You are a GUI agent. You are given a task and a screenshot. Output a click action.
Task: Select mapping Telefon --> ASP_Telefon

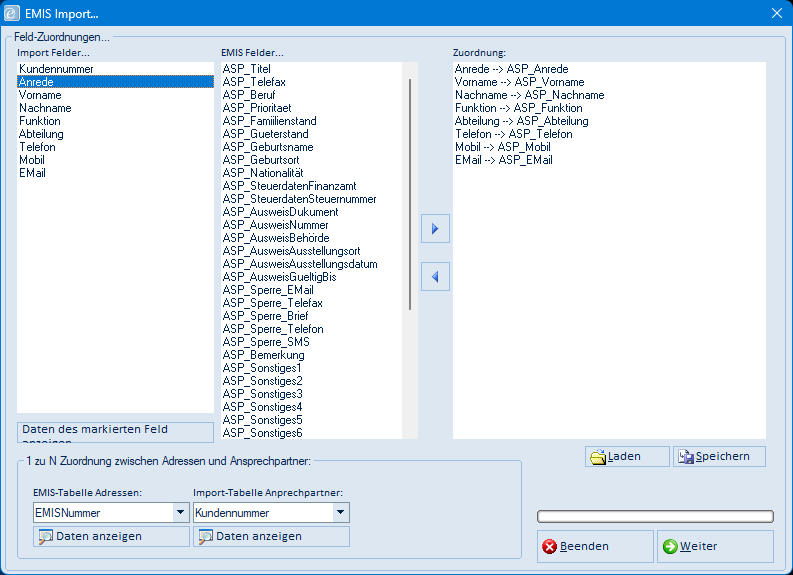[x=609, y=134]
